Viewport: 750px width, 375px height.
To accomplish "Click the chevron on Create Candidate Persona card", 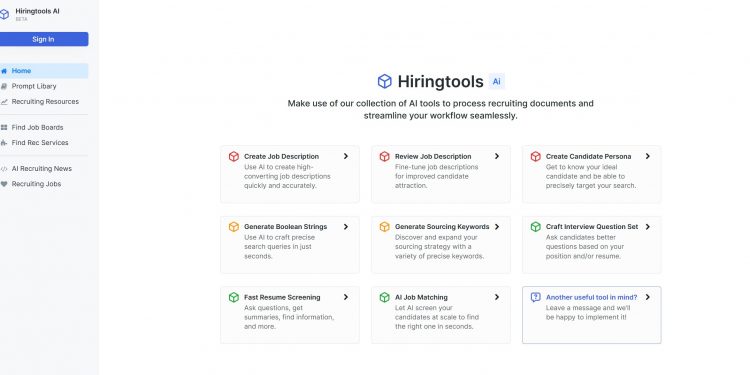I will click(648, 156).
